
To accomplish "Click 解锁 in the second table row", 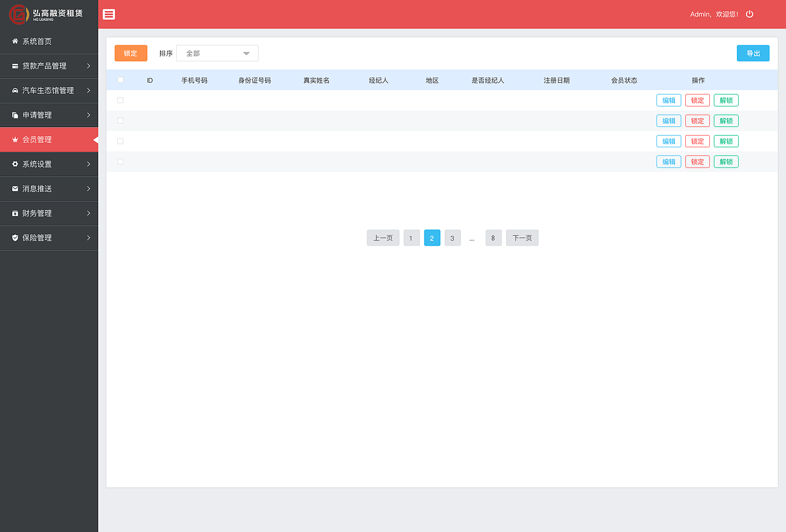I will tap(726, 121).
